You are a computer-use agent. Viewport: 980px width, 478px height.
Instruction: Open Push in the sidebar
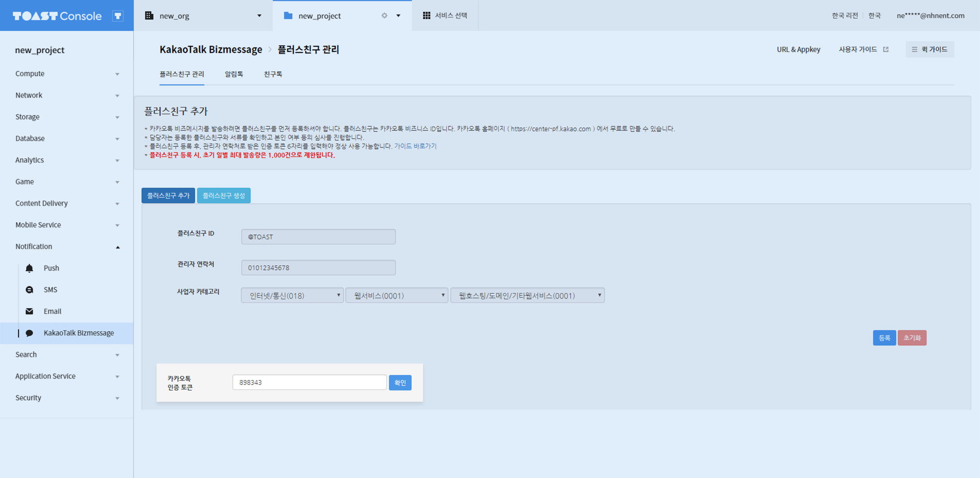point(51,268)
